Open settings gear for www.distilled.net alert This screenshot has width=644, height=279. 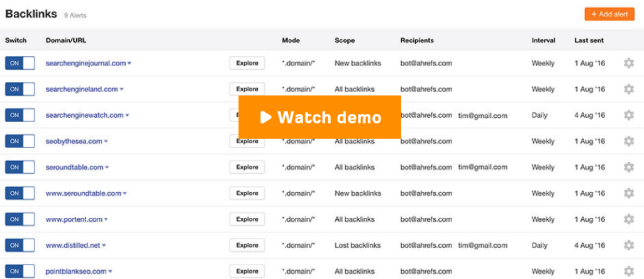(629, 245)
